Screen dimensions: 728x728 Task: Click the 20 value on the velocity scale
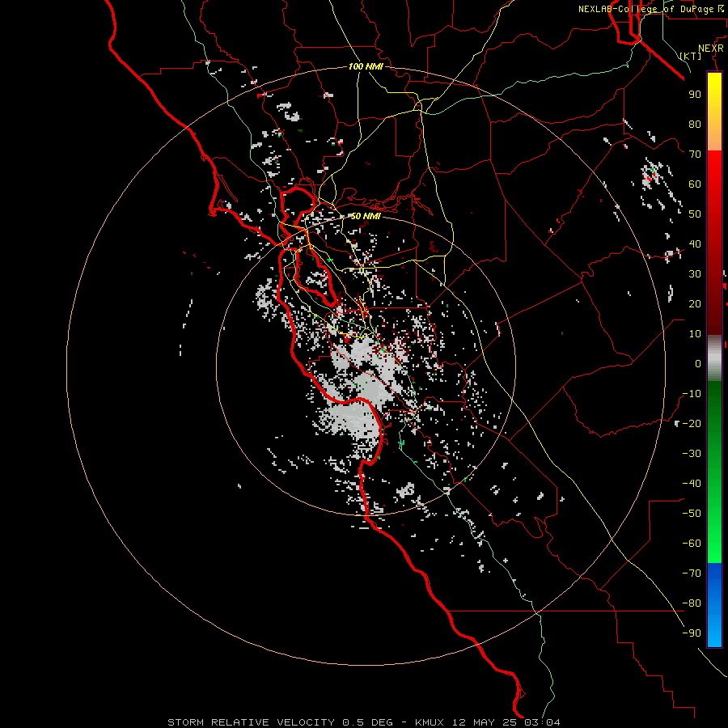695,304
